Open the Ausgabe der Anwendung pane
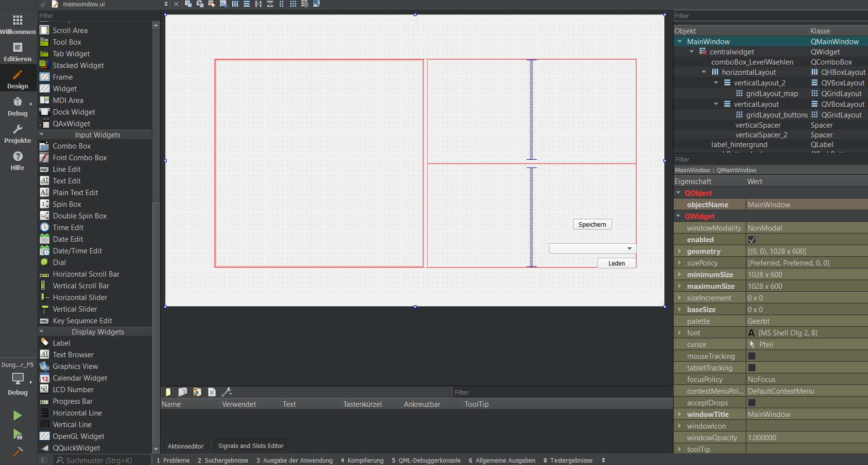 295,461
